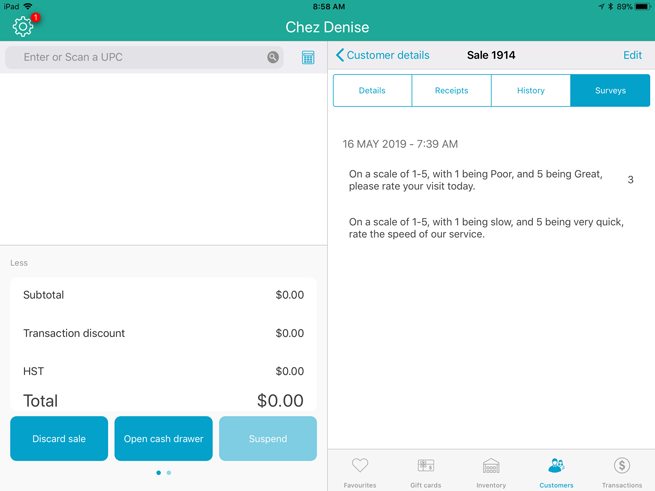Screen dimensions: 655x491
Task: Switch to the Details tab
Action: coord(372,91)
